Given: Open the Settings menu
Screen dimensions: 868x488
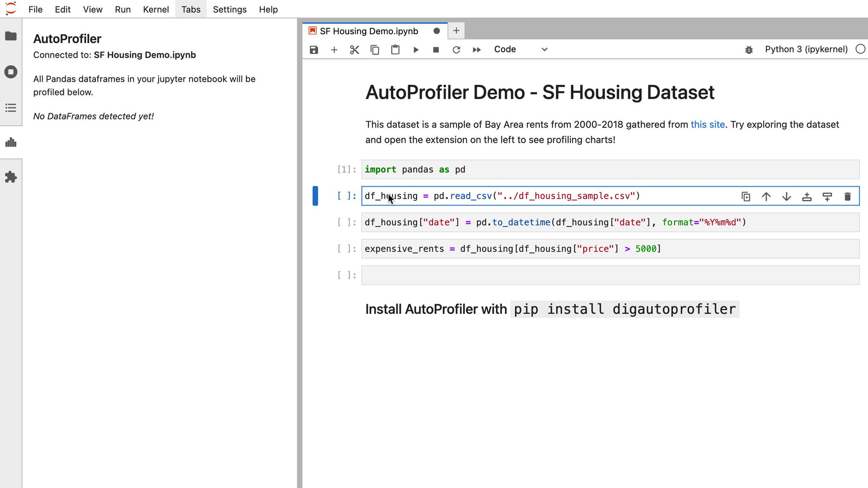Looking at the screenshot, I should 229,9.
